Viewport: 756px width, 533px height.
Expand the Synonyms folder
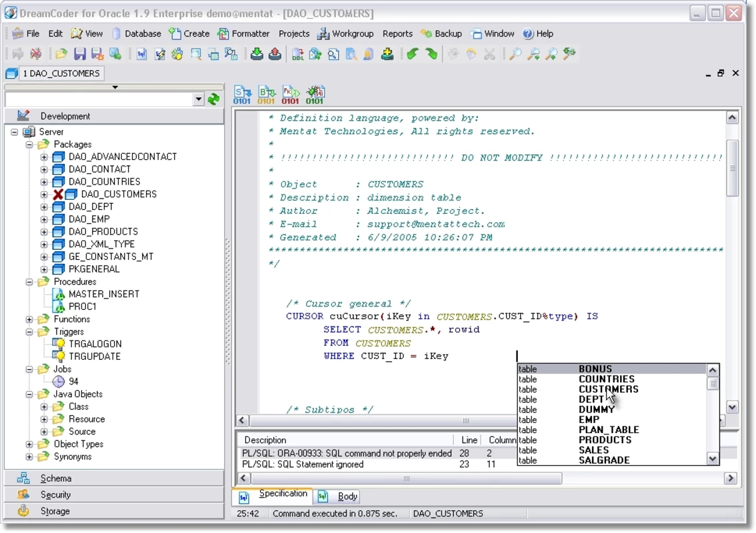click(x=29, y=457)
